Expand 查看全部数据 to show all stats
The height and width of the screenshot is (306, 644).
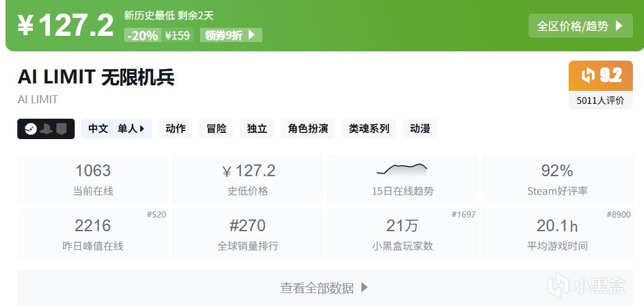coord(324,287)
